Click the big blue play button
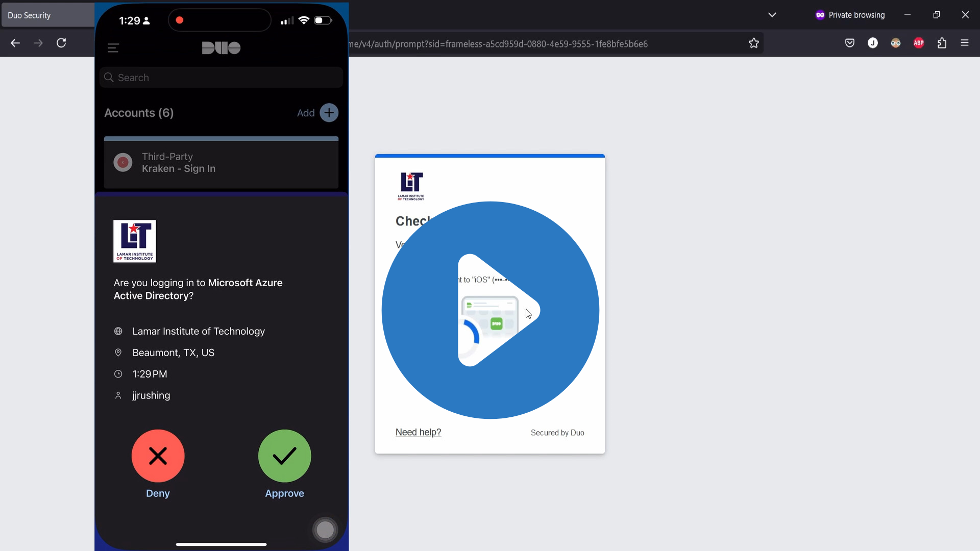The width and height of the screenshot is (980, 551). tap(491, 310)
